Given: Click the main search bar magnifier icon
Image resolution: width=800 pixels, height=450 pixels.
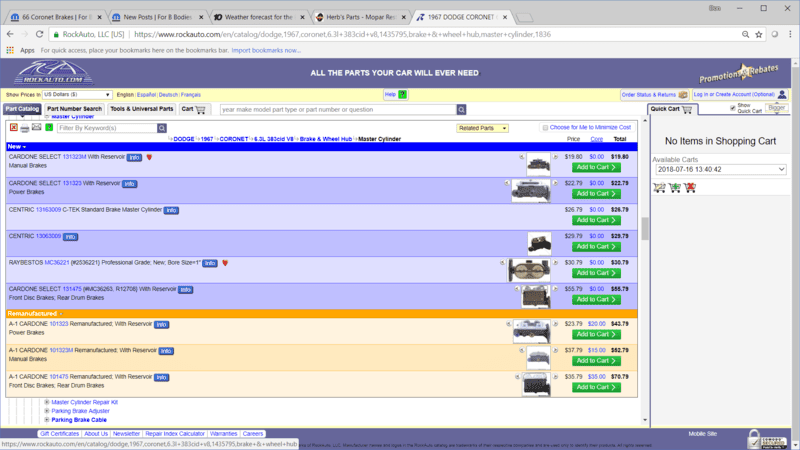Looking at the screenshot, I should pos(461,110).
